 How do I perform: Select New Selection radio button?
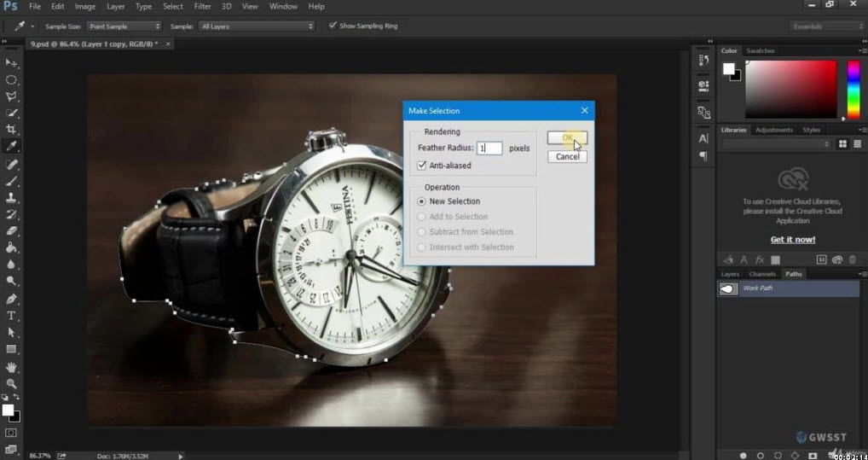[422, 201]
